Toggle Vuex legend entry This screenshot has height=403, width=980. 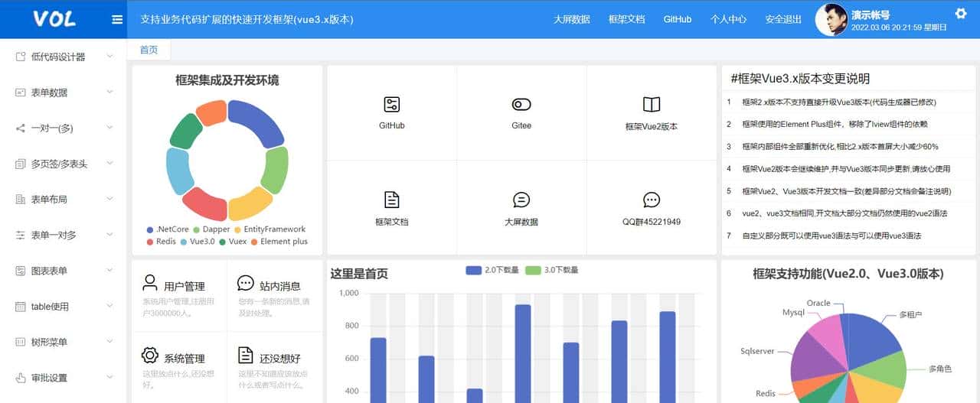pos(233,242)
